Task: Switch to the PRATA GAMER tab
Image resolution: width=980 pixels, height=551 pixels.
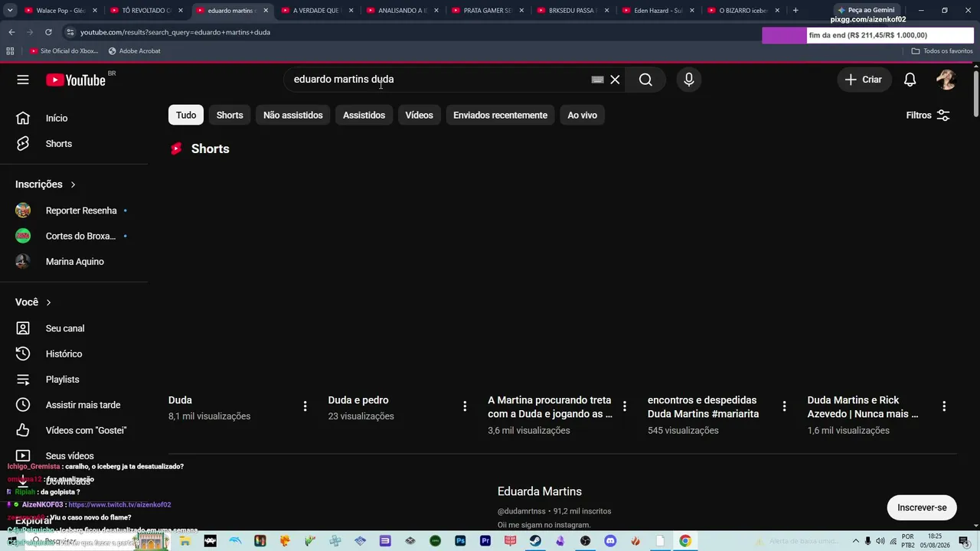Action: coord(488,11)
